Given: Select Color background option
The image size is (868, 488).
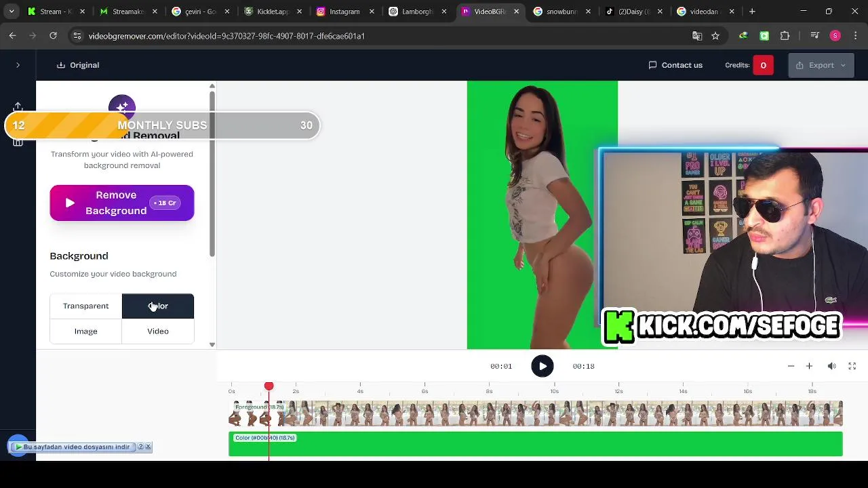Looking at the screenshot, I should pos(158,306).
